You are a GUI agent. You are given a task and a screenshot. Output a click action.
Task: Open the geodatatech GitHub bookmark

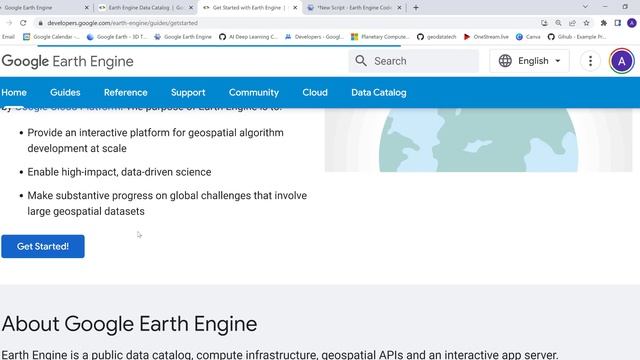436,37
